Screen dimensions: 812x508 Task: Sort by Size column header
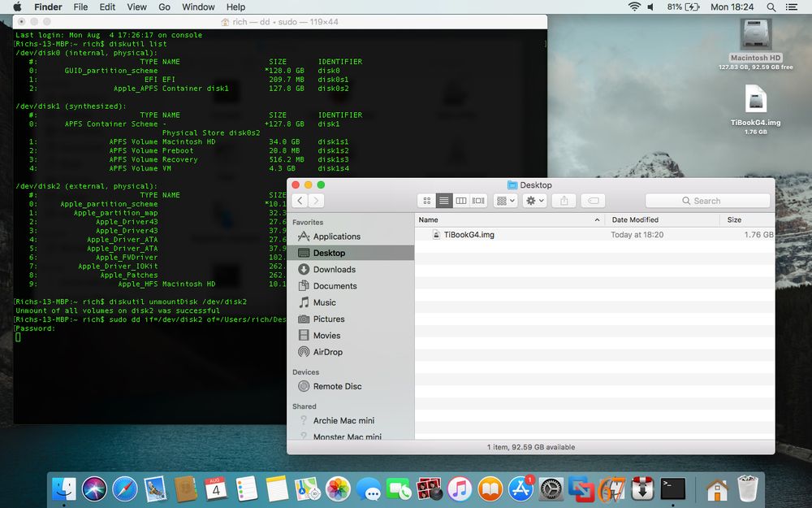747,219
